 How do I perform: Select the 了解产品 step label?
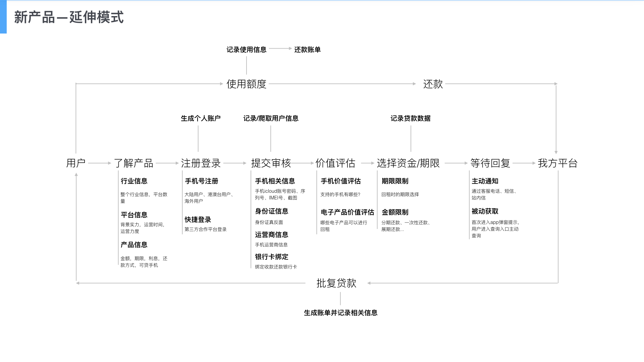point(133,163)
